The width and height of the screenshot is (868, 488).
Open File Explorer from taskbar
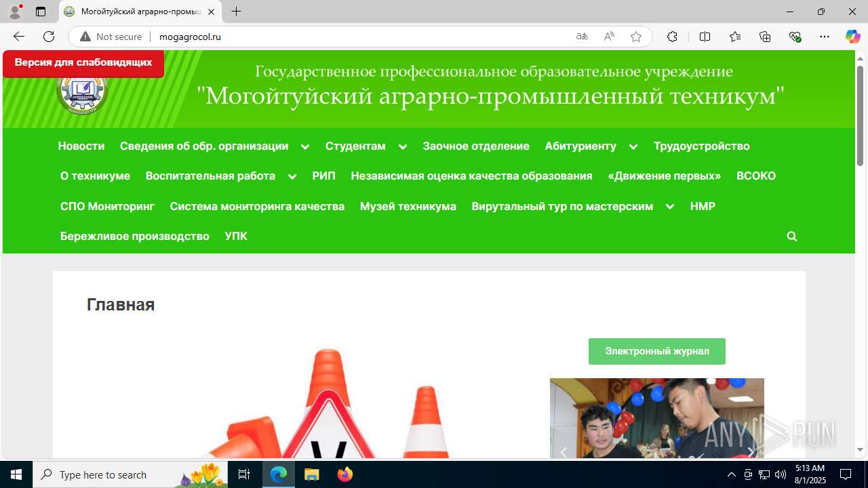[x=311, y=474]
